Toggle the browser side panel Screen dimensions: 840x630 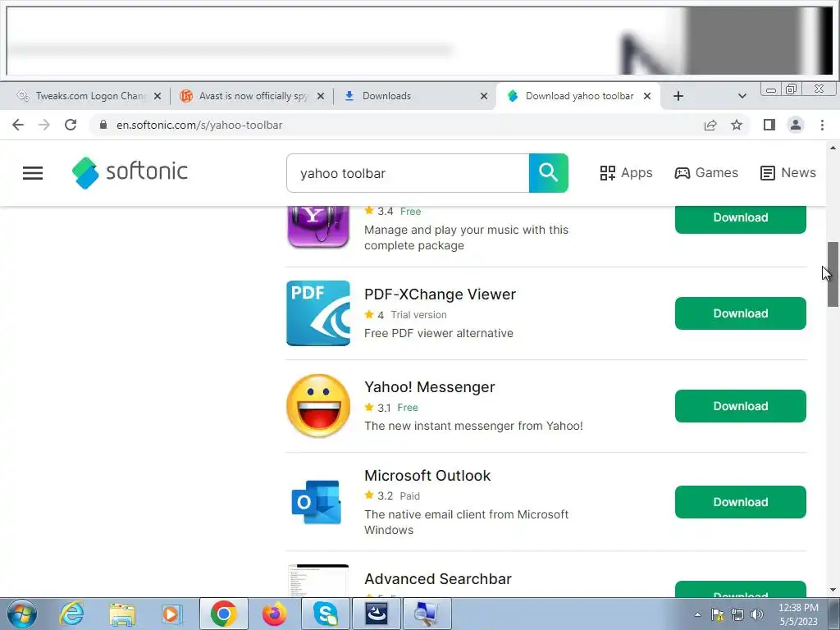(x=769, y=125)
